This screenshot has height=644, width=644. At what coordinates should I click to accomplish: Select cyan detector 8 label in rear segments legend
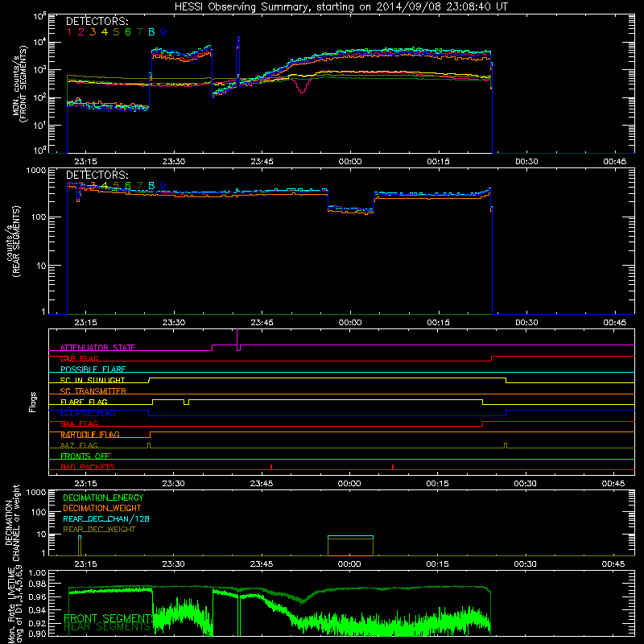pos(151,186)
